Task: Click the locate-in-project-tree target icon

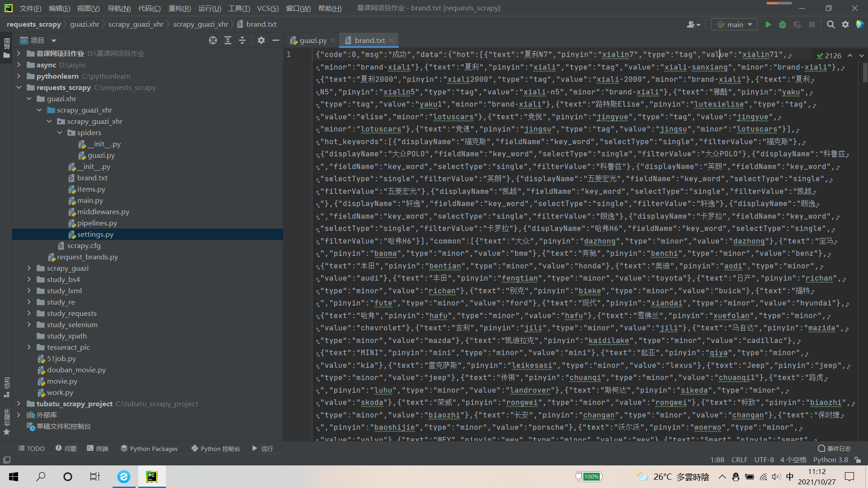Action: pyautogui.click(x=213, y=40)
